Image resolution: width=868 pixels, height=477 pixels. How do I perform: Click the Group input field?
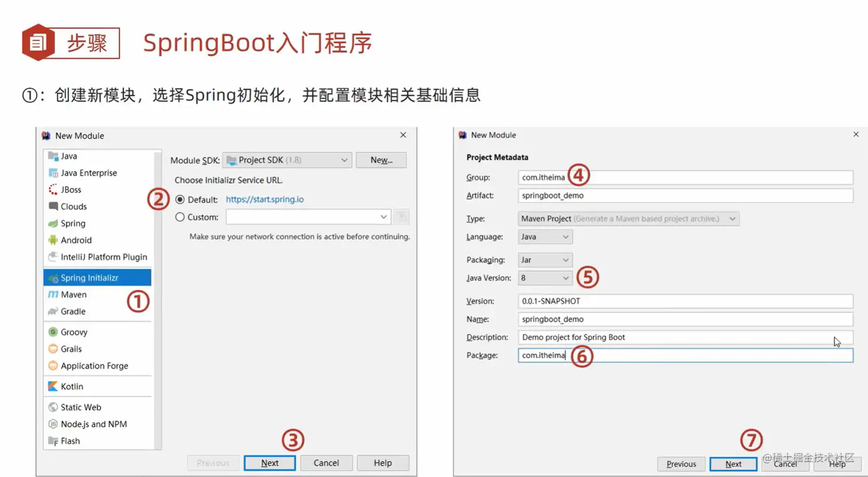tap(685, 177)
